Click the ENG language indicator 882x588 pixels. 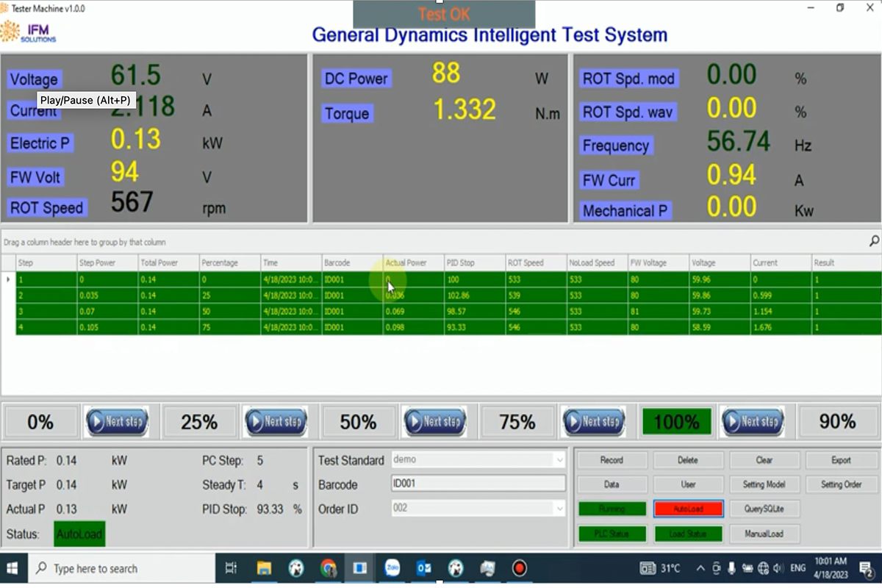(797, 568)
